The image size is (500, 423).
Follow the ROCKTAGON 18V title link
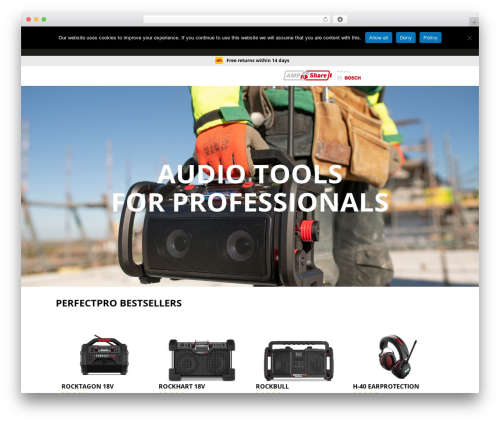(88, 386)
